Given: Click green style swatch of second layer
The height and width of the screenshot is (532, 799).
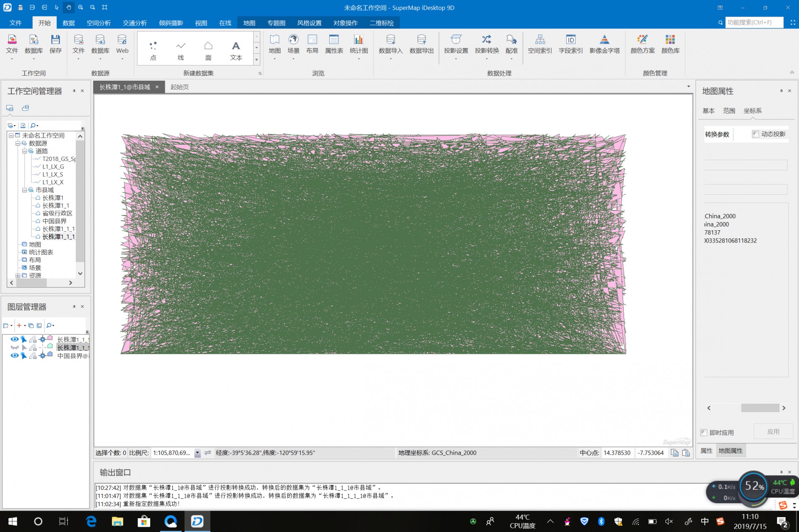Looking at the screenshot, I should pyautogui.click(x=50, y=346).
